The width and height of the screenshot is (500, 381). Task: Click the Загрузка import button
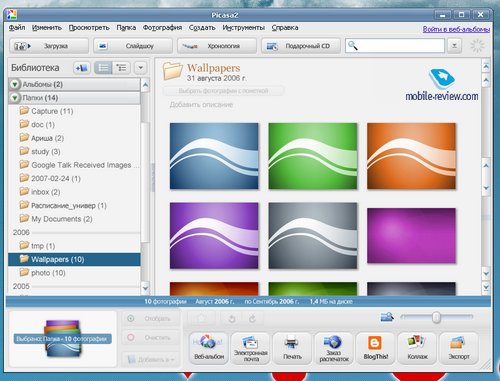(49, 46)
